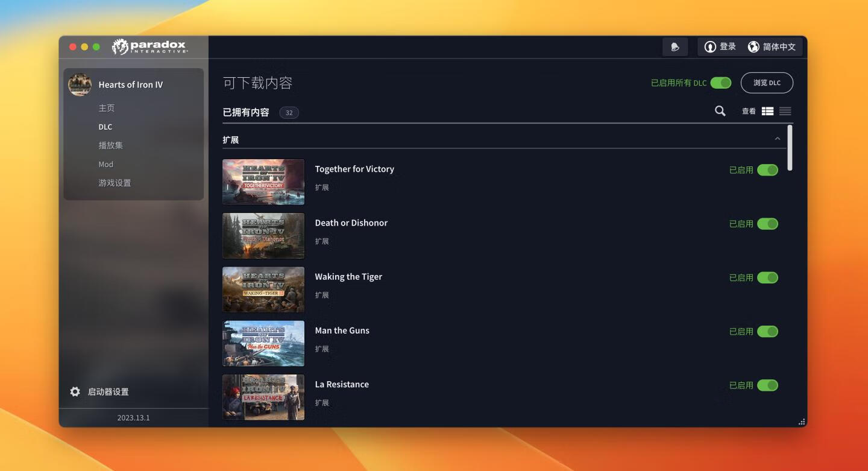Click the 可下载内容 page heading

(x=258, y=83)
